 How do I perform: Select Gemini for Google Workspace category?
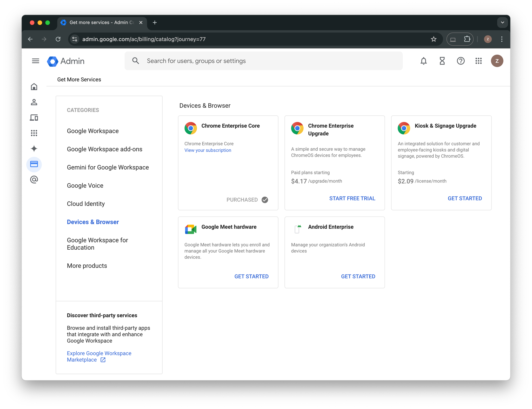click(108, 167)
